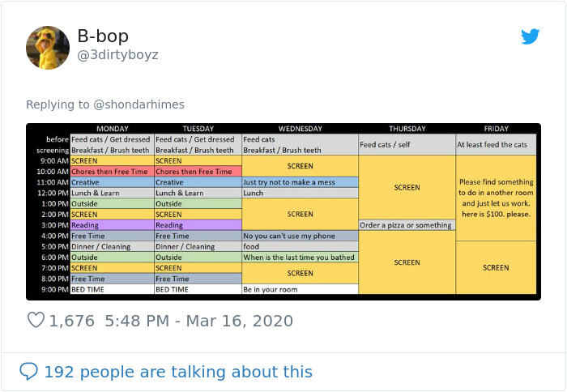Like the tweet with the heart icon
The height and width of the screenshot is (392, 567).
pos(36,321)
